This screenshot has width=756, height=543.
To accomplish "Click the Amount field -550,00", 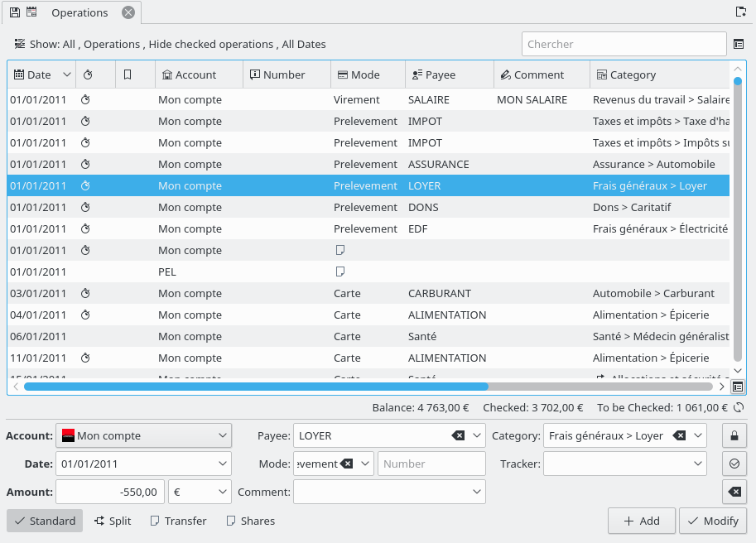I will point(110,492).
